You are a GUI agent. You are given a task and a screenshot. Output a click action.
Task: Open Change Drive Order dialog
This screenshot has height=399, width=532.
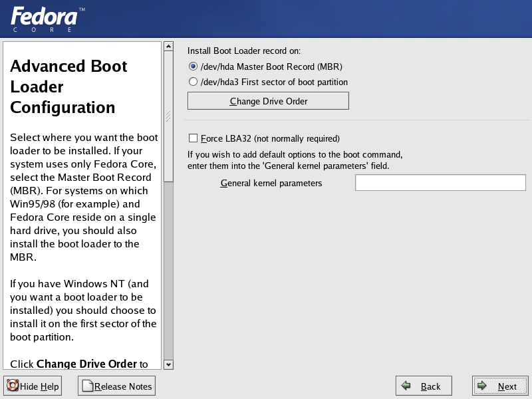[268, 101]
